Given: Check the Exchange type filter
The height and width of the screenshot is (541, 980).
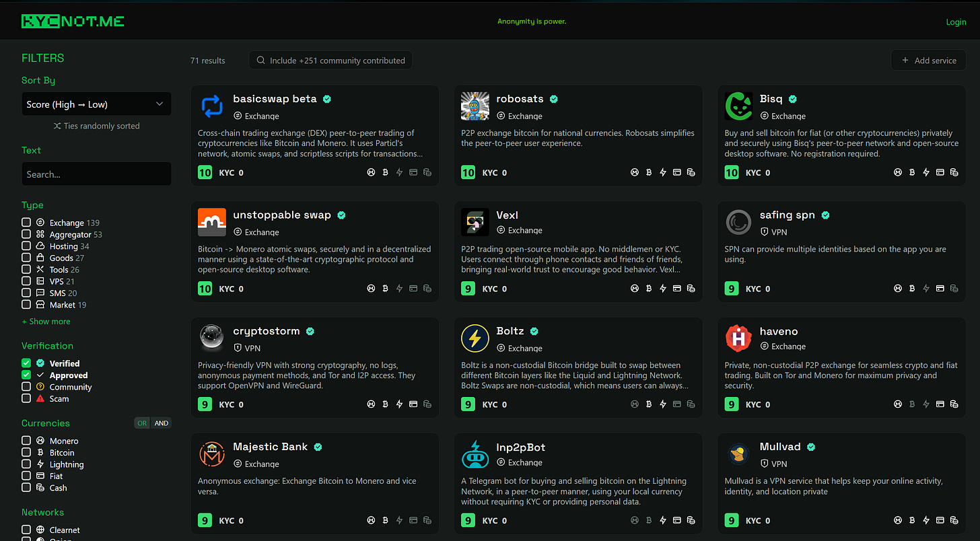Looking at the screenshot, I should 26,222.
